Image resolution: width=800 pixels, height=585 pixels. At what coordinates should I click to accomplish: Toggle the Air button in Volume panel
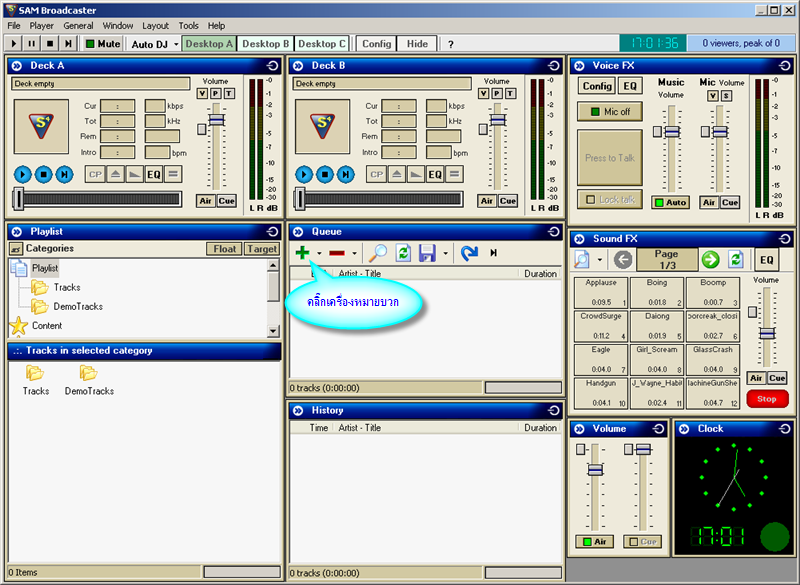tap(594, 542)
